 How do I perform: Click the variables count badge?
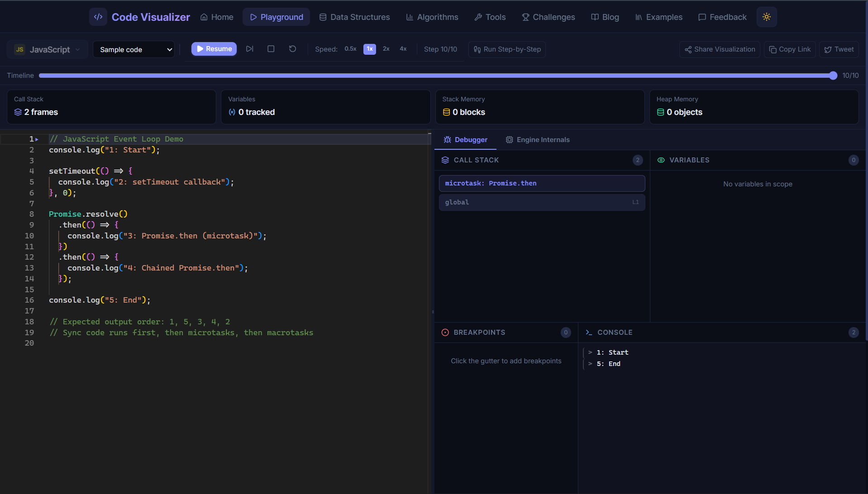click(854, 160)
